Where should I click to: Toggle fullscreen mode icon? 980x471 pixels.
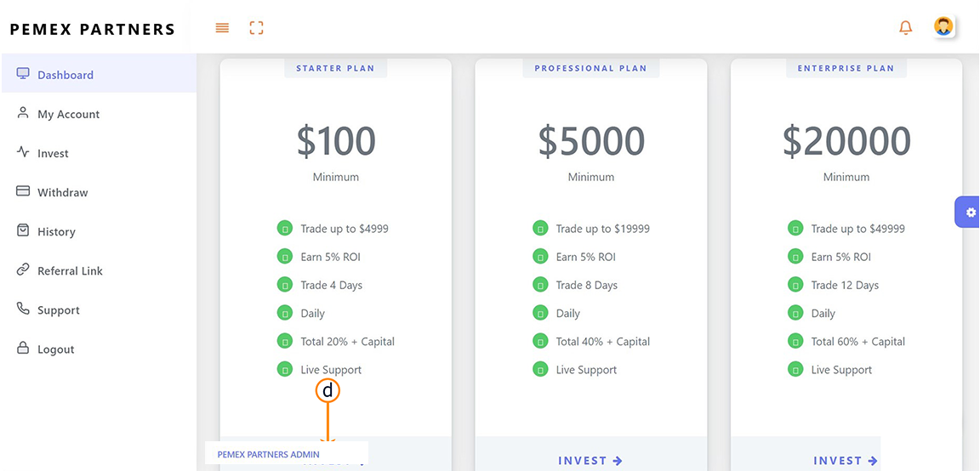[256, 28]
